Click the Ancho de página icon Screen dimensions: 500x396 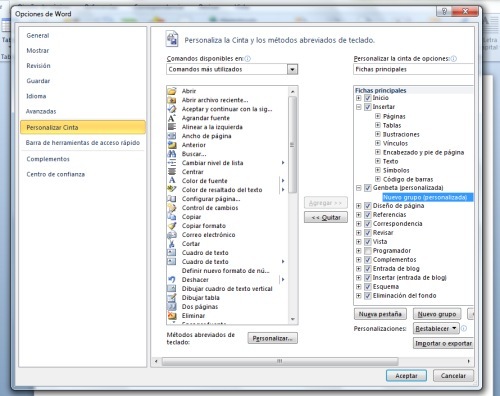point(172,136)
